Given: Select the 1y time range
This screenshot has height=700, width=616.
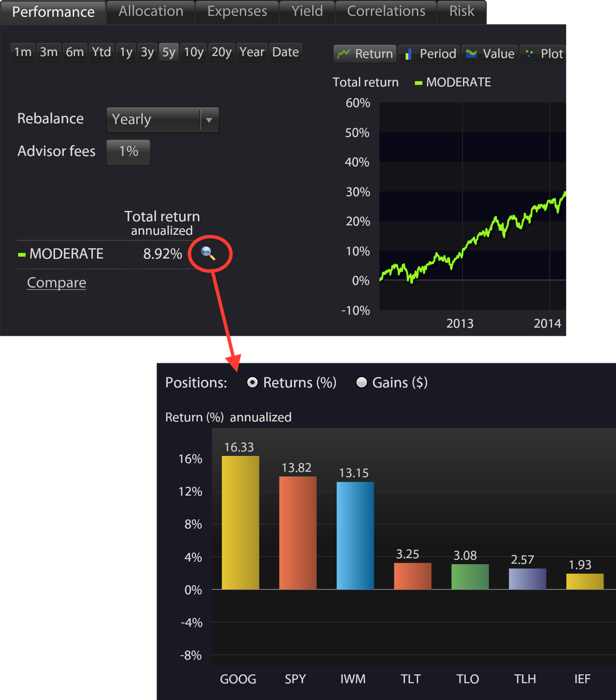Looking at the screenshot, I should 126,52.
